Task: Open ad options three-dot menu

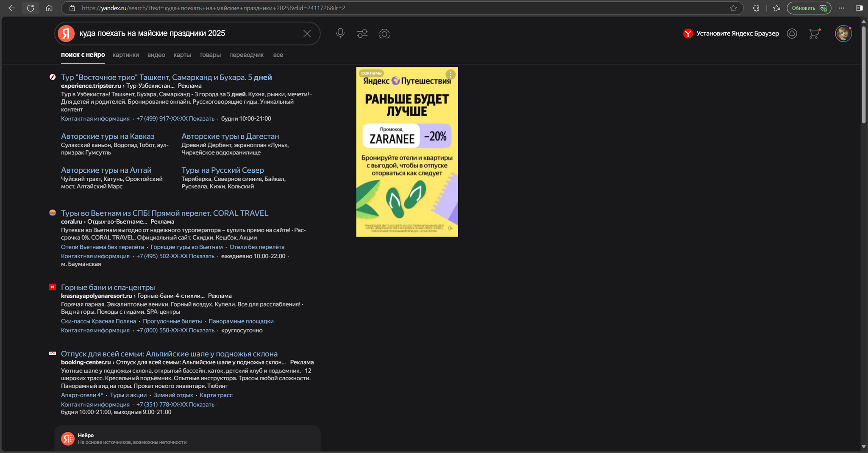Action: click(451, 75)
